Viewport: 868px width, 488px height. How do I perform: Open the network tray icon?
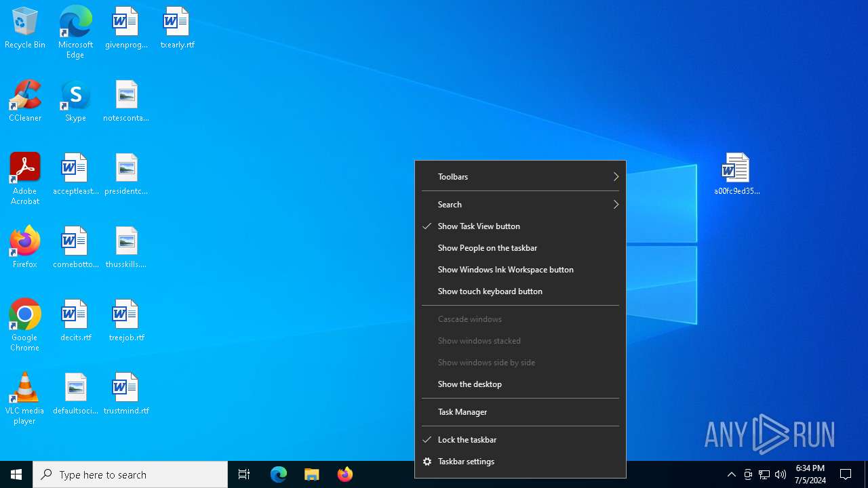764,474
